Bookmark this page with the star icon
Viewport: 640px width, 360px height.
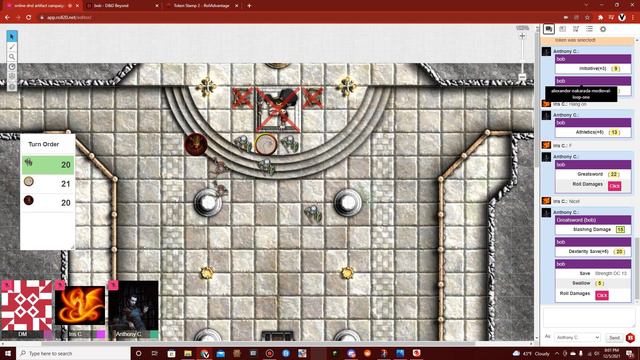tap(587, 18)
